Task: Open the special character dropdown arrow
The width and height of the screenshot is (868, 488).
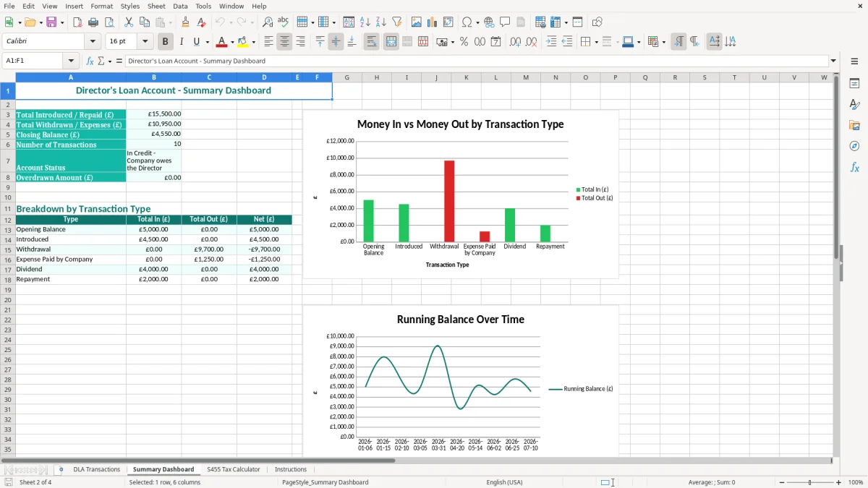Action: [478, 22]
